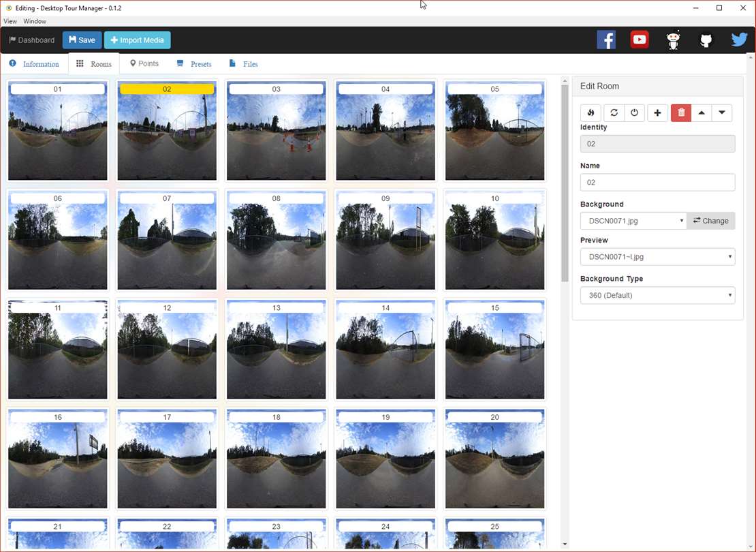The height and width of the screenshot is (552, 756).
Task: Select room thumbnail 18
Action: pos(277,459)
